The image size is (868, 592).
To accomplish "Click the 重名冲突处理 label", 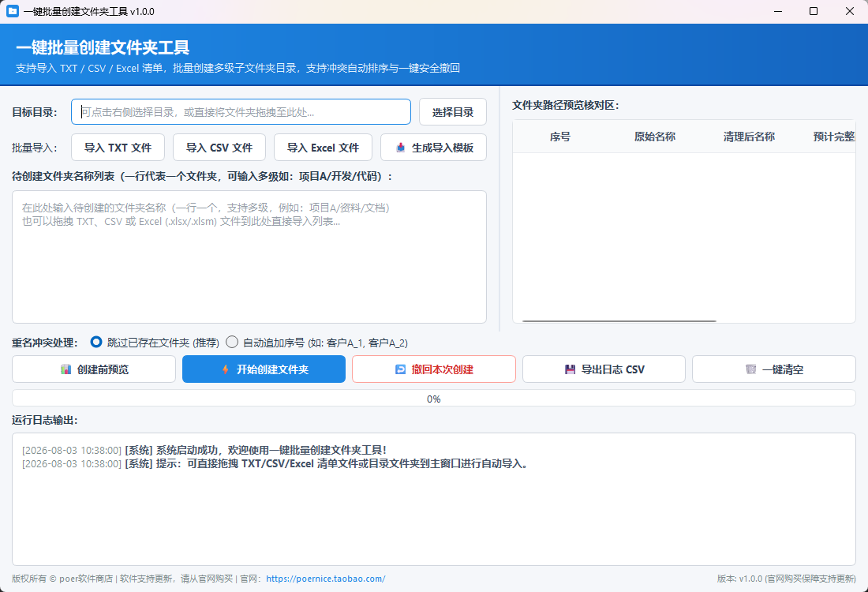I will click(45, 343).
